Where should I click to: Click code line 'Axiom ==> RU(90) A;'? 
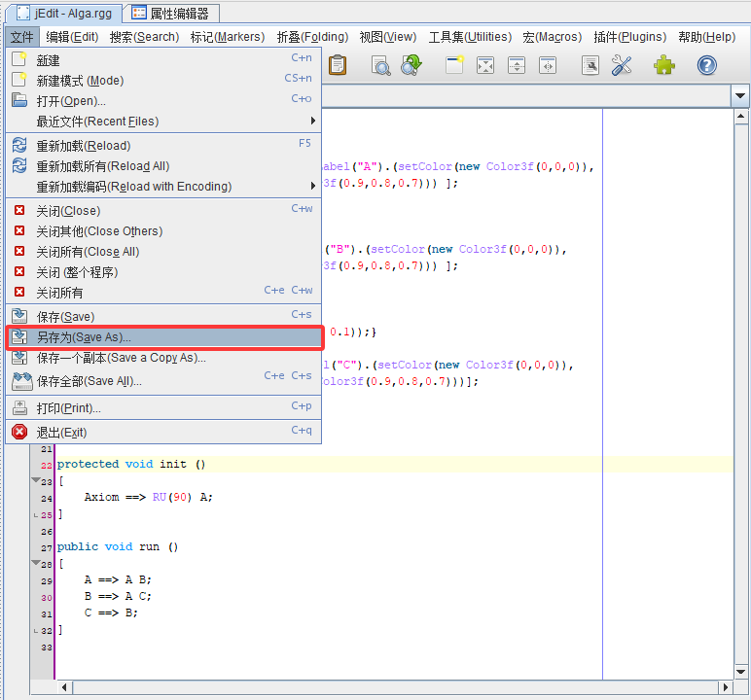149,497
